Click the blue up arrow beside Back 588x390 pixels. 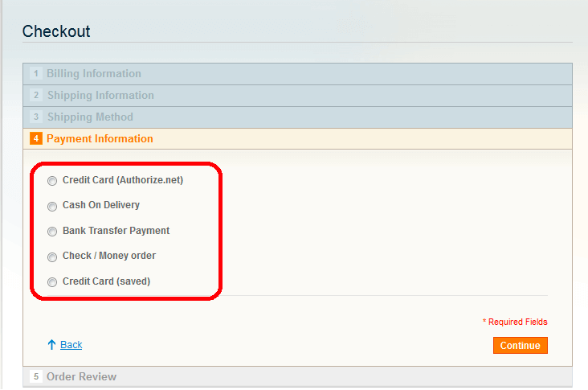[51, 345]
